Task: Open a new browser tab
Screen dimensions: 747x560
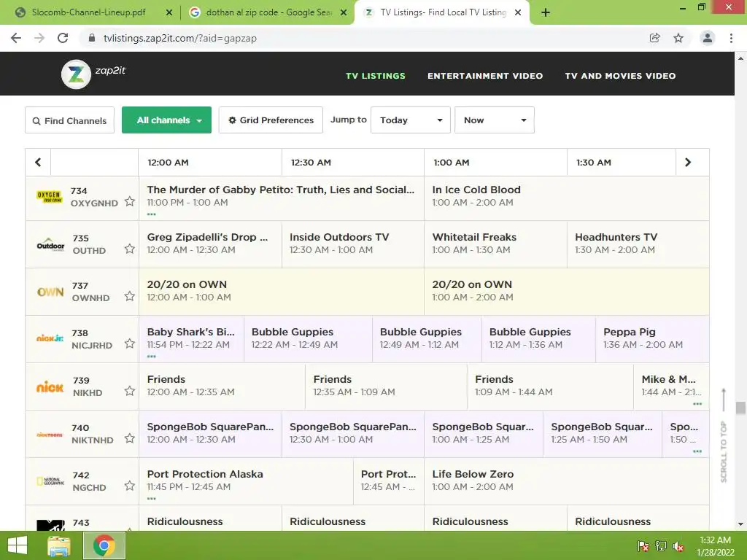Action: [x=546, y=12]
